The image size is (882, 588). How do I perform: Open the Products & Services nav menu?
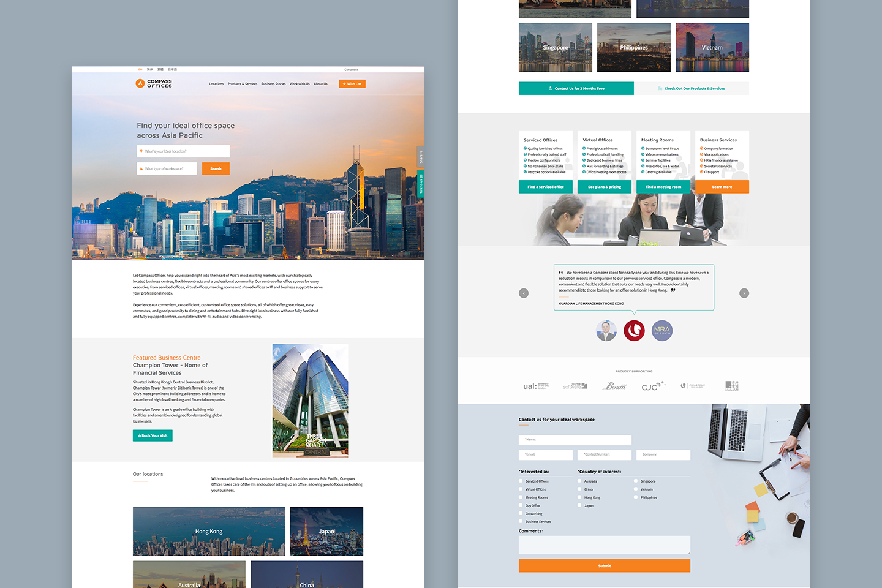pyautogui.click(x=243, y=84)
